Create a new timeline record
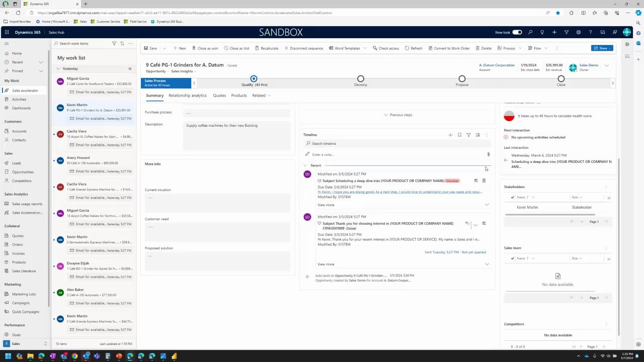This screenshot has width=644, height=362. [x=450, y=135]
